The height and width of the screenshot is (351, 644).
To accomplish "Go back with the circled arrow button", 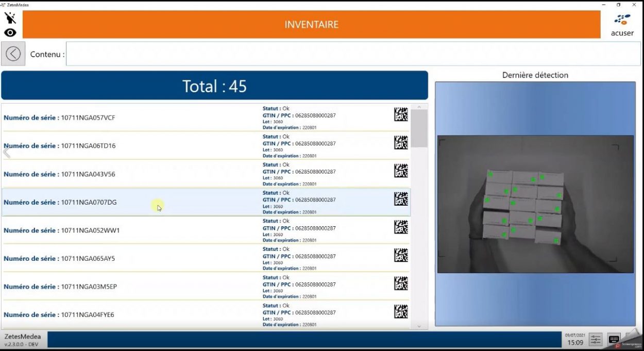I will click(13, 54).
